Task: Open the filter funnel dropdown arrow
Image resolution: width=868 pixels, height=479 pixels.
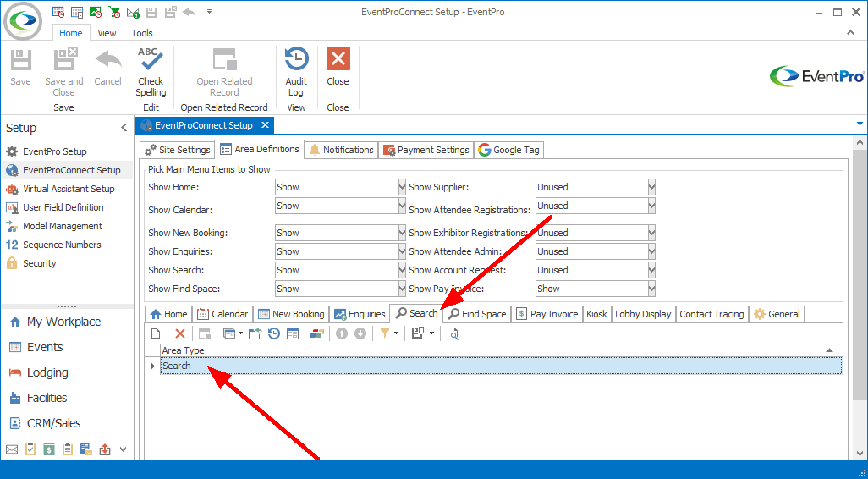Action: tap(397, 333)
